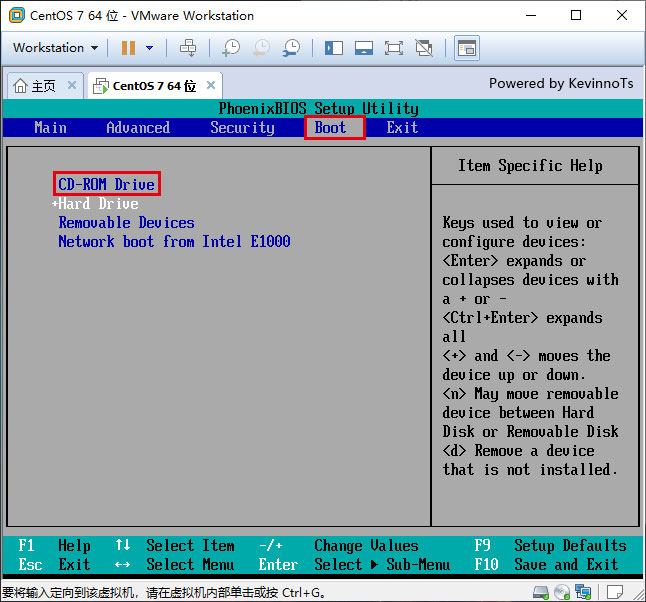This screenshot has height=602, width=646.
Task: Open the message log note icon
Action: pos(615,593)
